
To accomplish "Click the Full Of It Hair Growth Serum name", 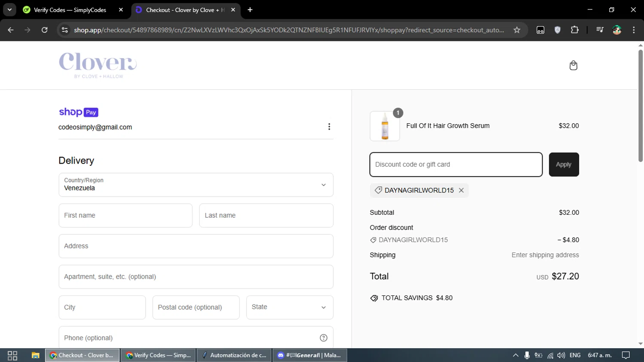I will coord(448,126).
